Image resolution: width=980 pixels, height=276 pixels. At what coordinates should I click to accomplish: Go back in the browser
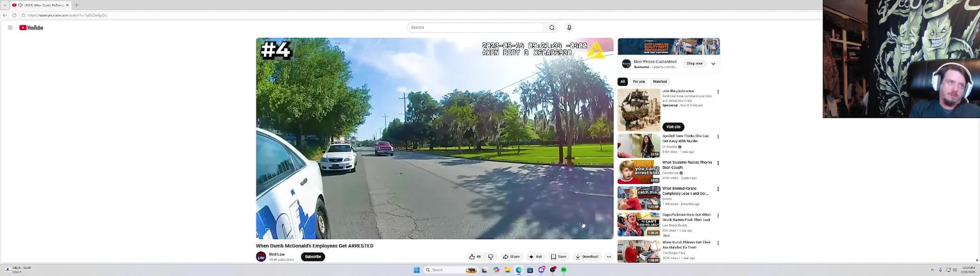(x=5, y=15)
